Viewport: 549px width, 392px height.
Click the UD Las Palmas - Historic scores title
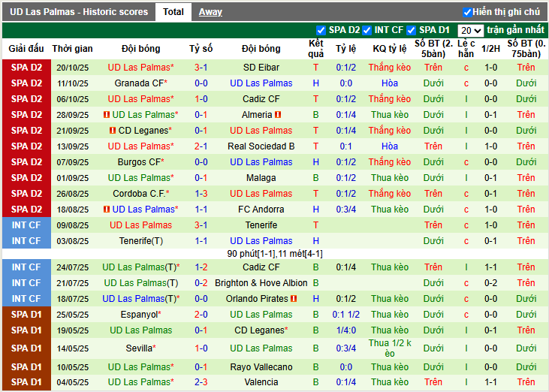tap(79, 12)
